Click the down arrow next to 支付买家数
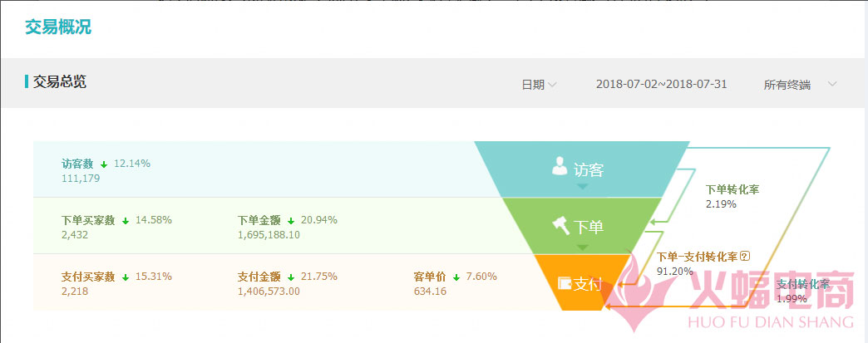This screenshot has width=868, height=343. [125, 277]
